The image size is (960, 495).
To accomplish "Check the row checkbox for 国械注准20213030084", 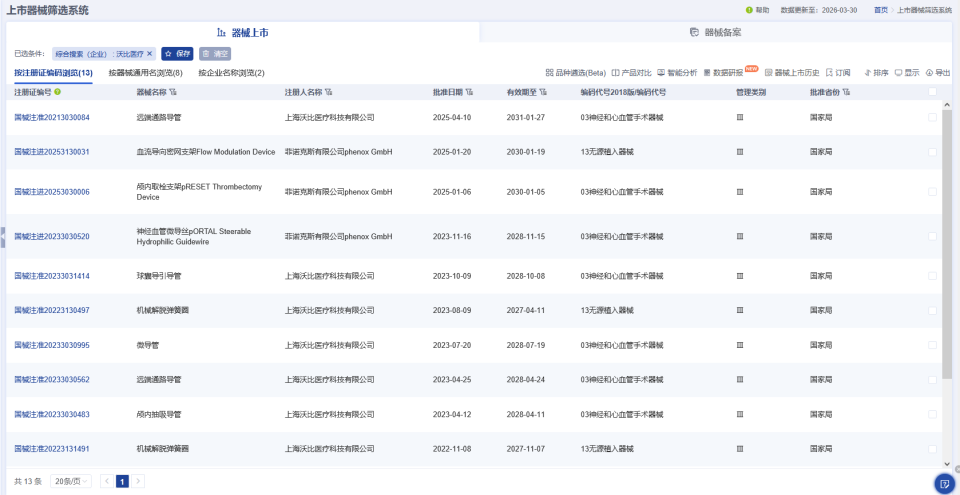I will (933, 117).
